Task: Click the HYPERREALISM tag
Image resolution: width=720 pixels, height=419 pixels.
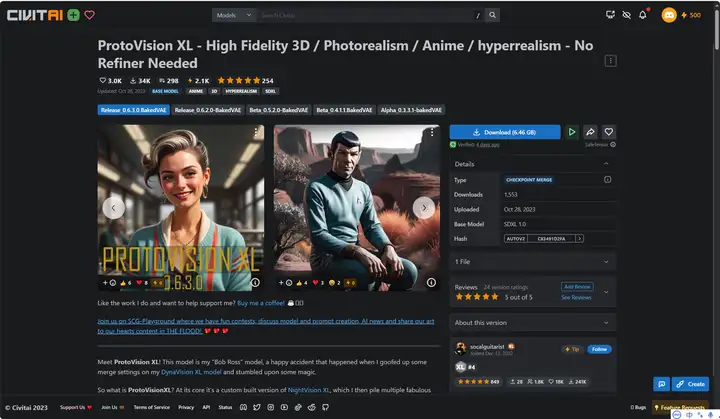Action: 241,91
